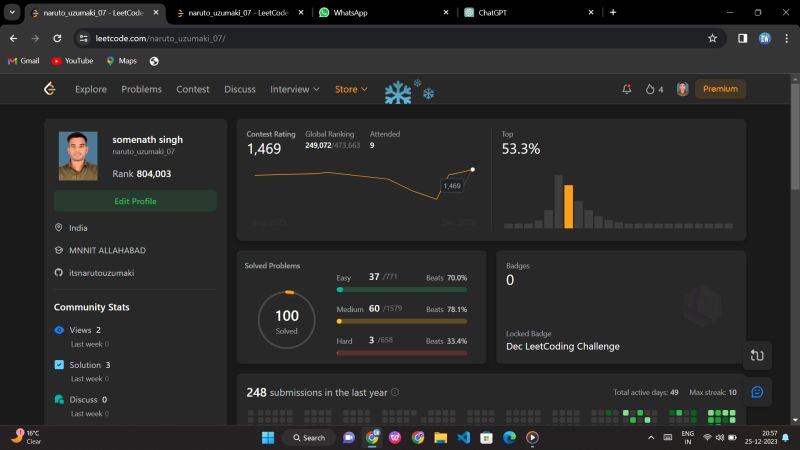Expand the Interview dropdown
This screenshot has height=450, width=800.
294,89
